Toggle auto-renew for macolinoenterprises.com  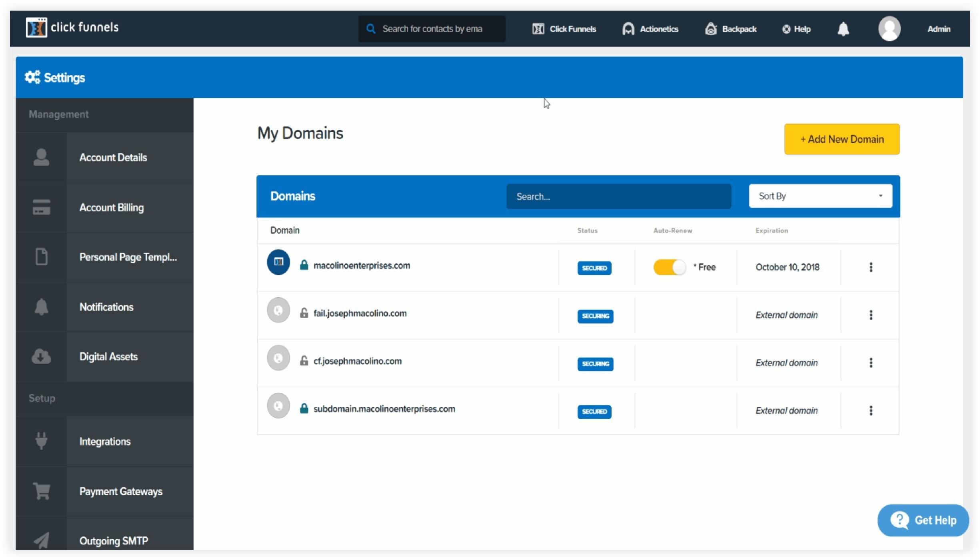click(670, 267)
